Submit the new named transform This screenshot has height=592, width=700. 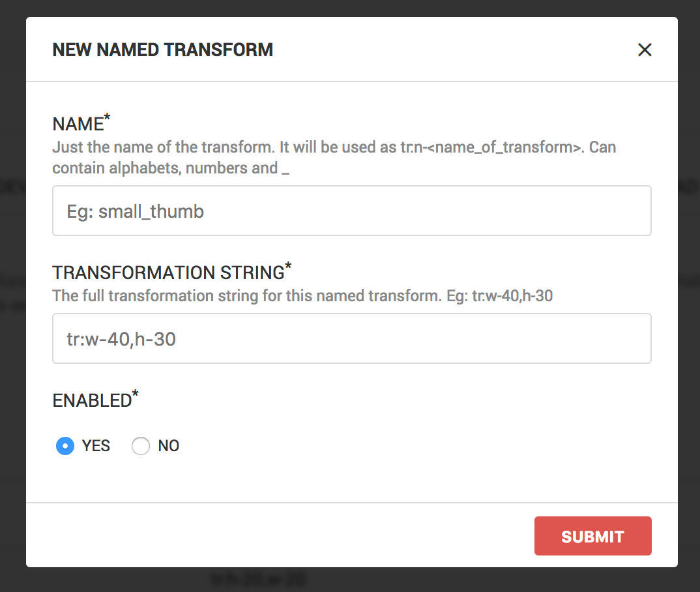pyautogui.click(x=592, y=535)
